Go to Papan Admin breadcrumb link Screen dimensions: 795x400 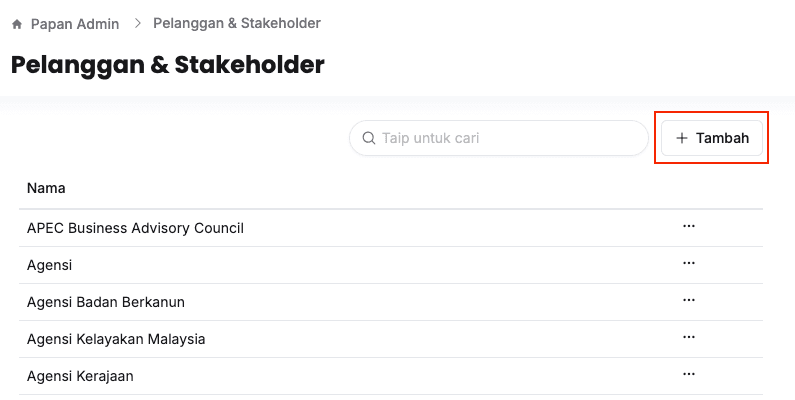point(74,23)
